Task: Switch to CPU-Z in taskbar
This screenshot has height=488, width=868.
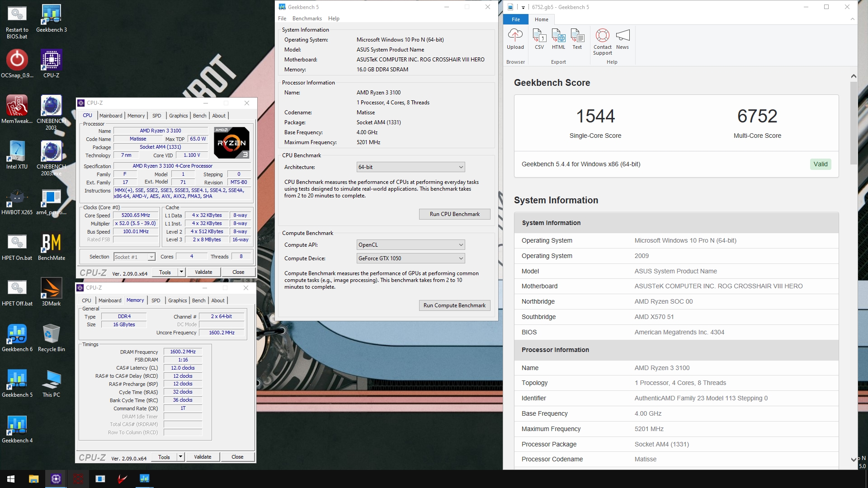Action: coord(56,479)
